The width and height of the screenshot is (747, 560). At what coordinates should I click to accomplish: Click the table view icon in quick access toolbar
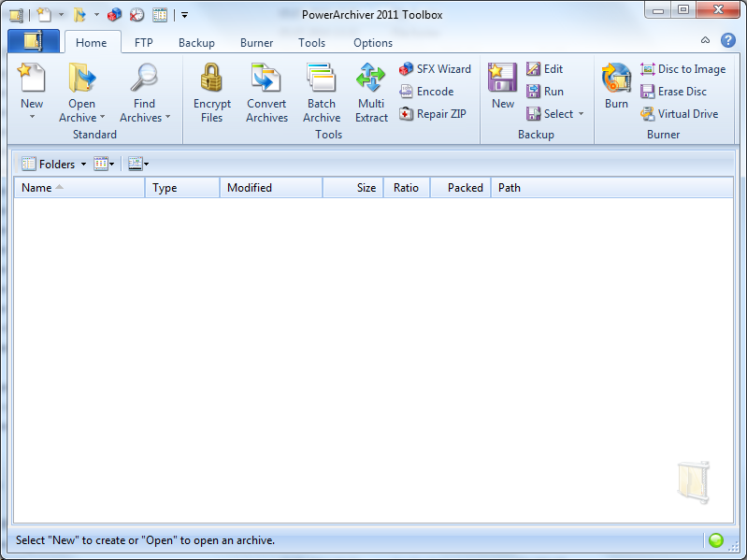point(160,15)
